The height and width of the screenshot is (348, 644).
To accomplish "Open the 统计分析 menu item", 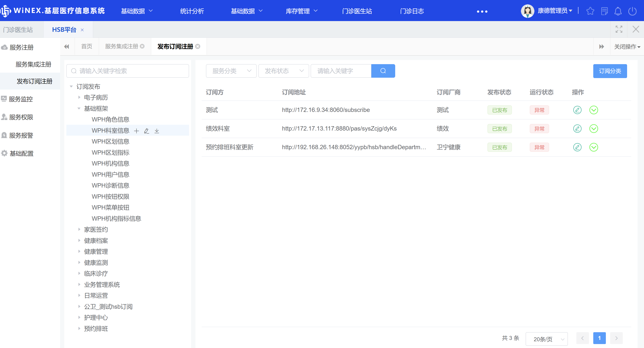I will tap(192, 11).
